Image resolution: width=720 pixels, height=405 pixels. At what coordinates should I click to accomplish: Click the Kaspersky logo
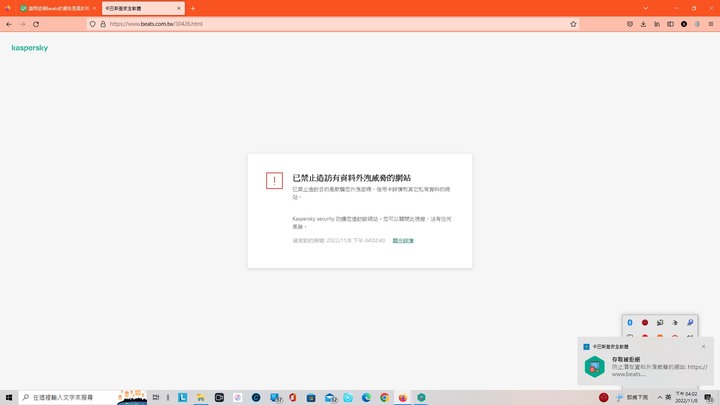(29, 48)
